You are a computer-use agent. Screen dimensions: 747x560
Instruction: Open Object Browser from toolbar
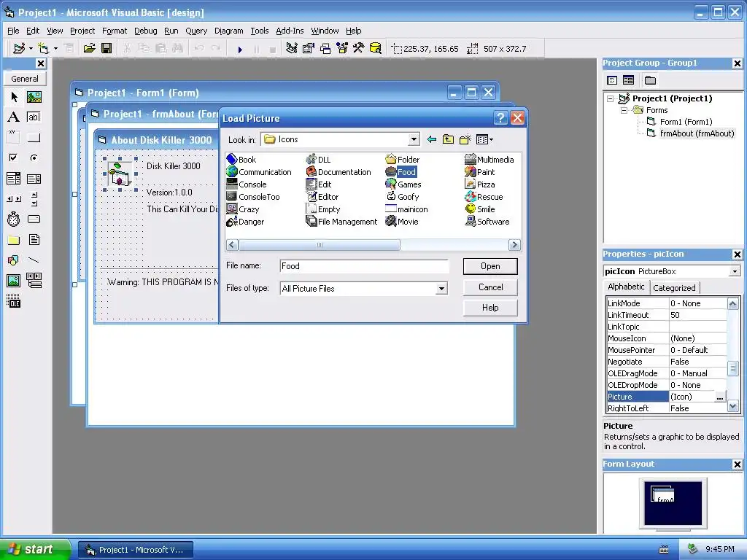pyautogui.click(x=342, y=49)
